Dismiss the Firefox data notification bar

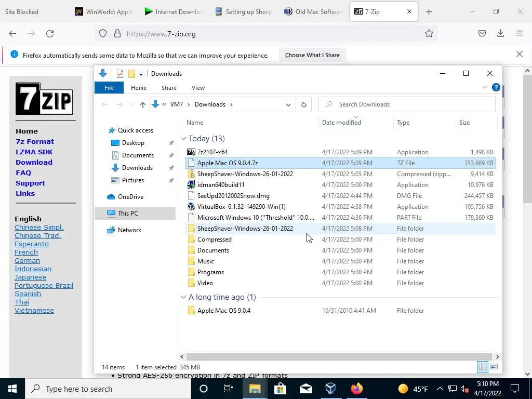point(519,54)
